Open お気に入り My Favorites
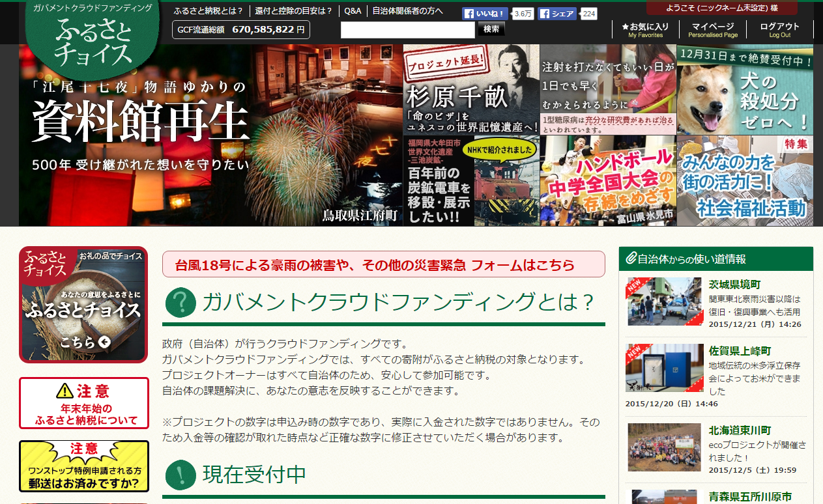This screenshot has height=504, width=823. tap(645, 30)
